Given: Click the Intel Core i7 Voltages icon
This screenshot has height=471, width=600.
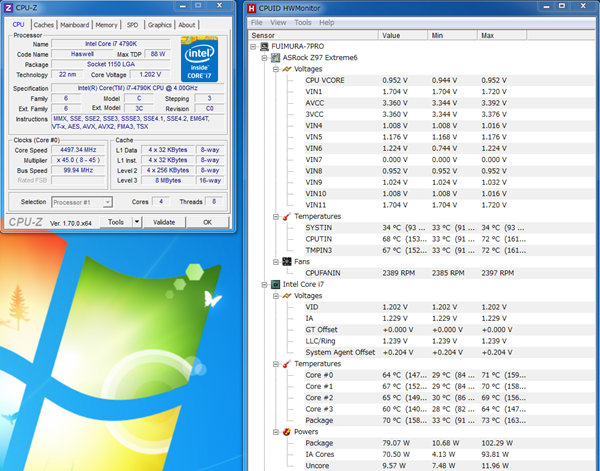Looking at the screenshot, I should (287, 296).
